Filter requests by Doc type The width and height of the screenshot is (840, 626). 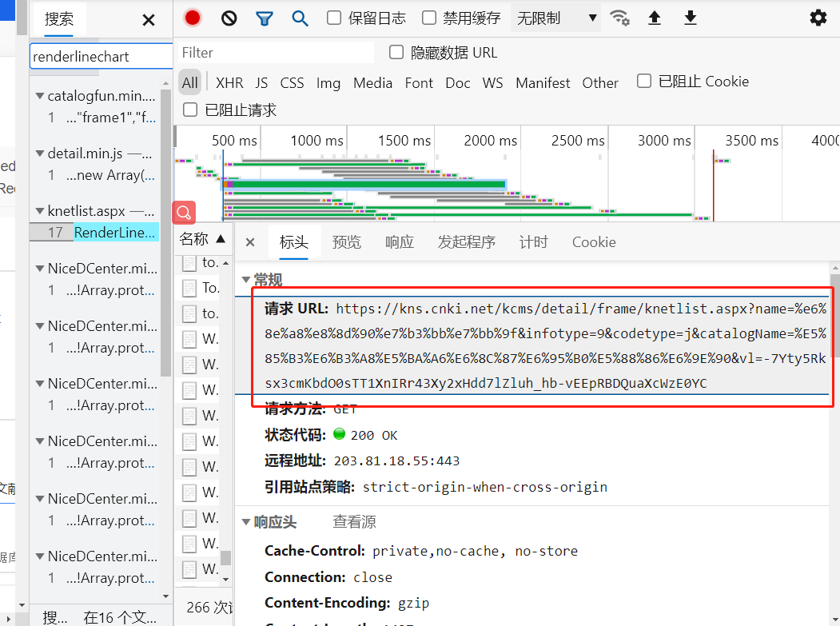(458, 83)
